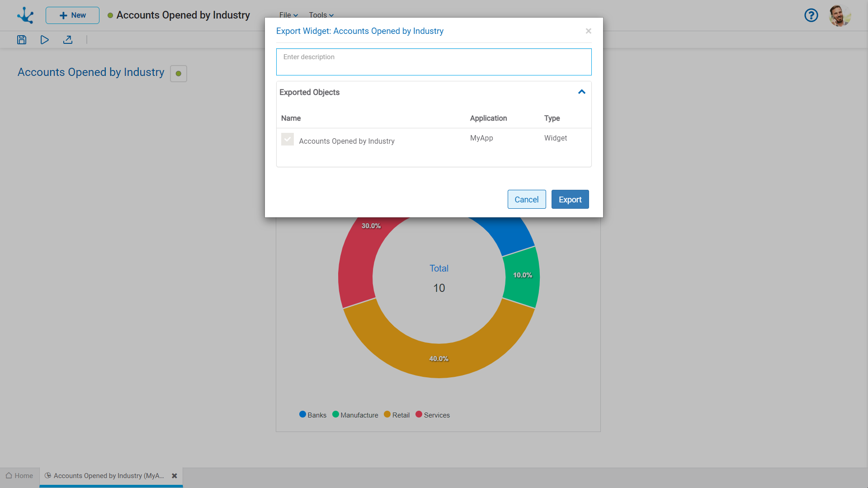This screenshot has width=868, height=488.
Task: Click the save disk icon
Action: coord(22,40)
